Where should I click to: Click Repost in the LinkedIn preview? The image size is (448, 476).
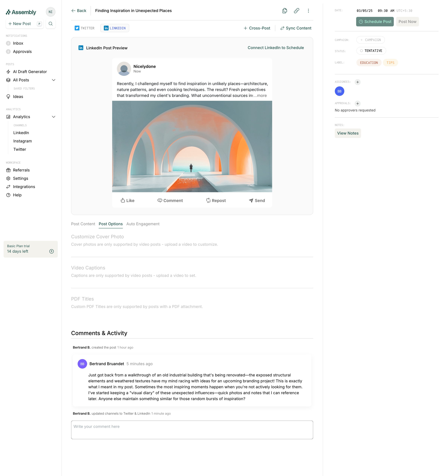point(216,200)
